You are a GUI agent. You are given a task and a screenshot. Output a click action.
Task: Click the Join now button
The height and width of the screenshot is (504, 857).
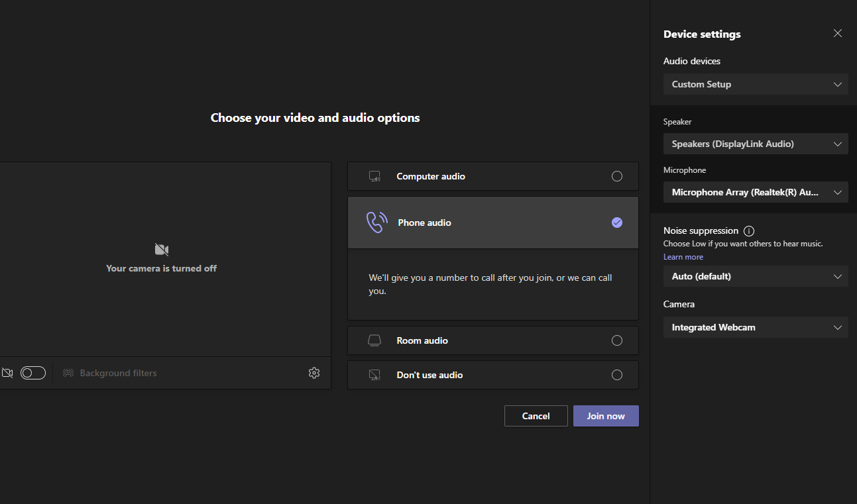(606, 416)
